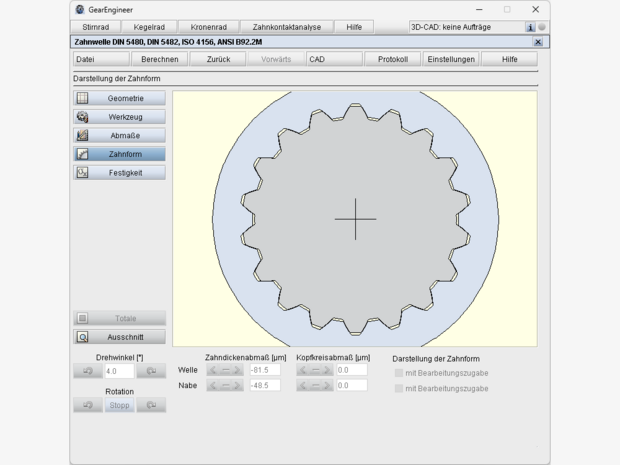Image resolution: width=620 pixels, height=465 pixels.
Task: Toggle second 'mit Bearbeitungszugabe' checkbox
Action: 399,388
